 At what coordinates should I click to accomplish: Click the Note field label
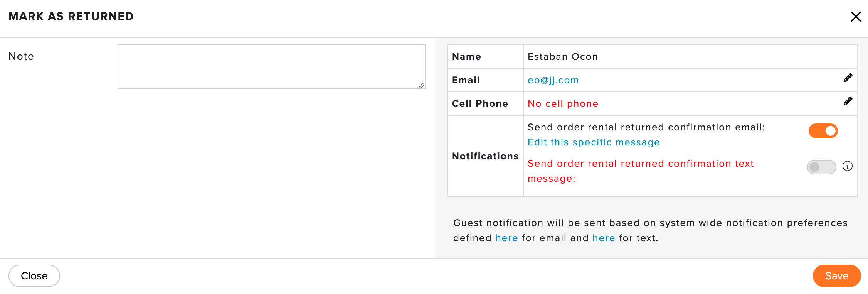(21, 56)
